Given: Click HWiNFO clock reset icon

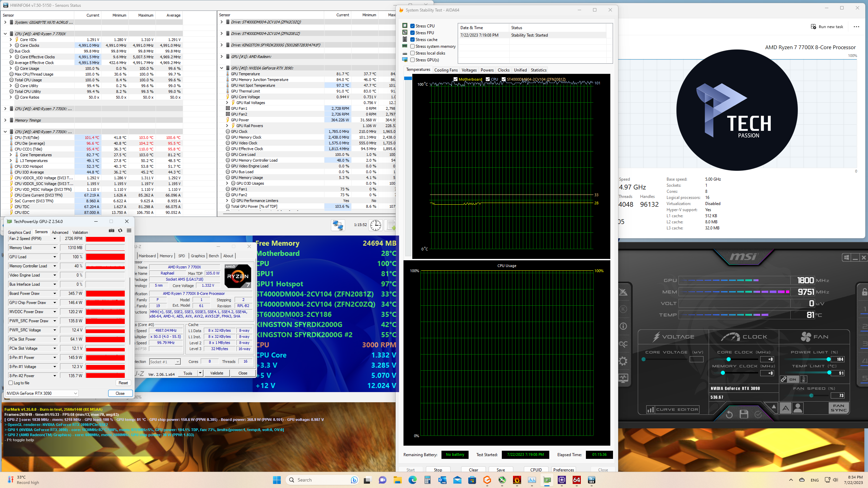Looking at the screenshot, I should pyautogui.click(x=375, y=225).
